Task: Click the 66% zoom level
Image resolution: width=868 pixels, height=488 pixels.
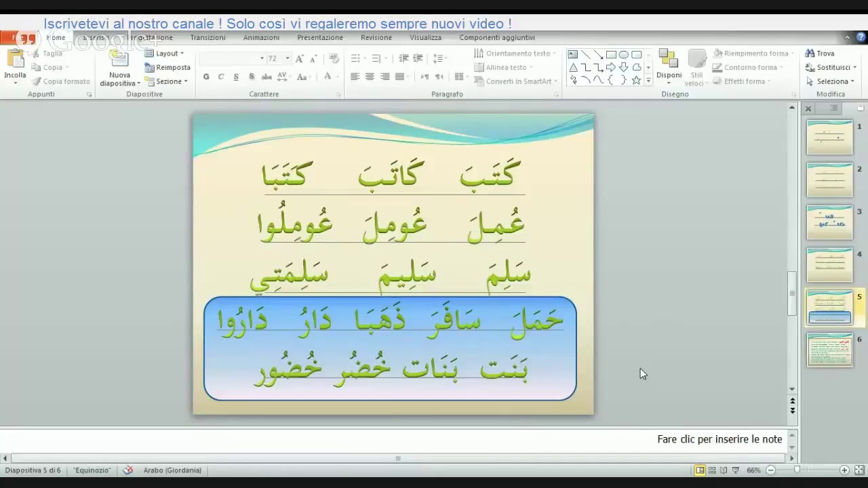Action: pyautogui.click(x=753, y=470)
